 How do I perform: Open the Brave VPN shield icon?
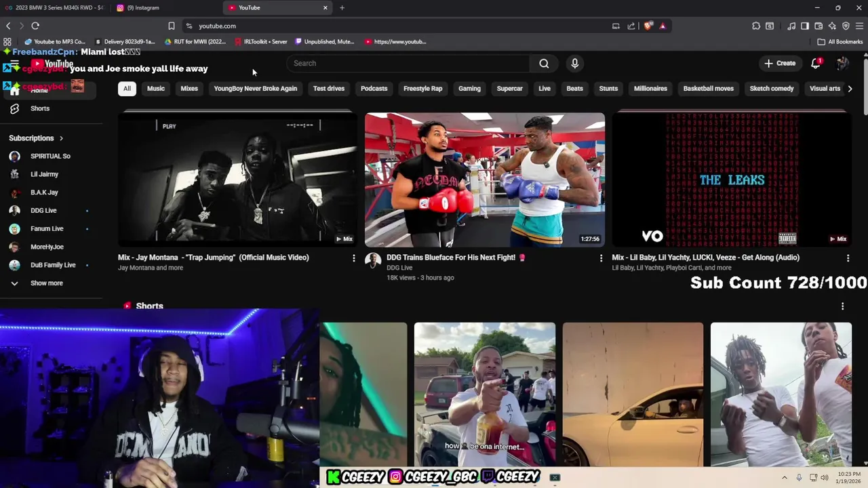click(x=846, y=26)
